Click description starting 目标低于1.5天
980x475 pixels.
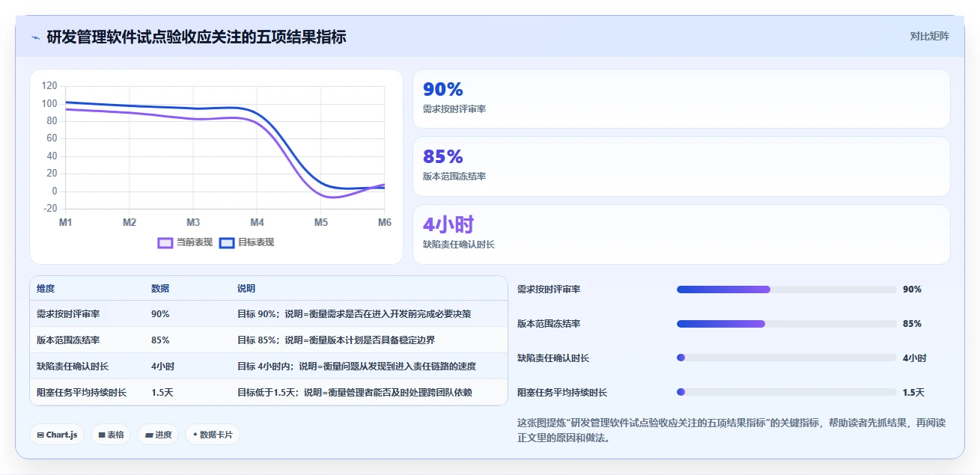[x=354, y=393]
